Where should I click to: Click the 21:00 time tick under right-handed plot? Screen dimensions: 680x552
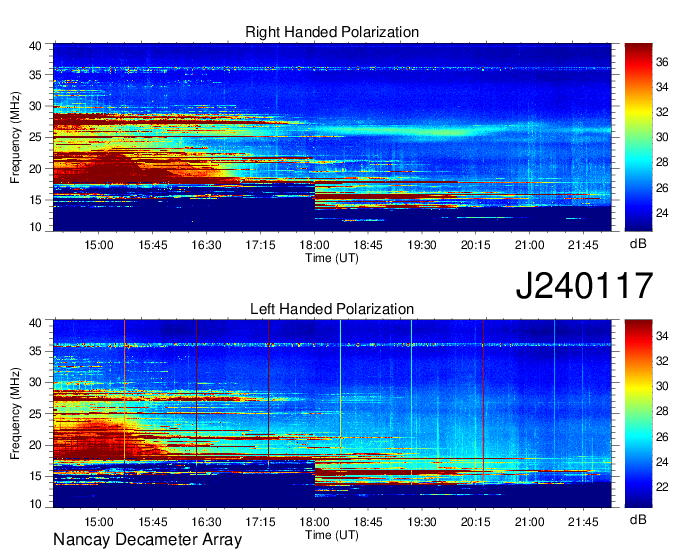pos(529,245)
